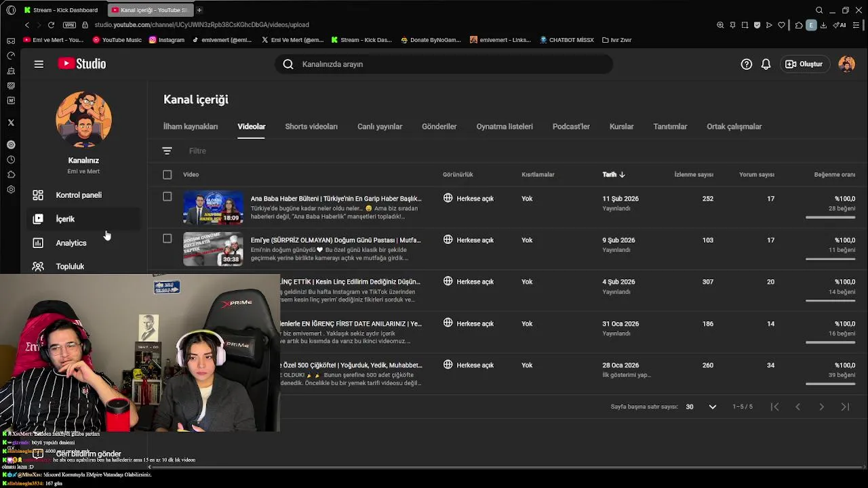
Task: Open the Donate ByNoGam... bookmark
Action: (x=431, y=40)
